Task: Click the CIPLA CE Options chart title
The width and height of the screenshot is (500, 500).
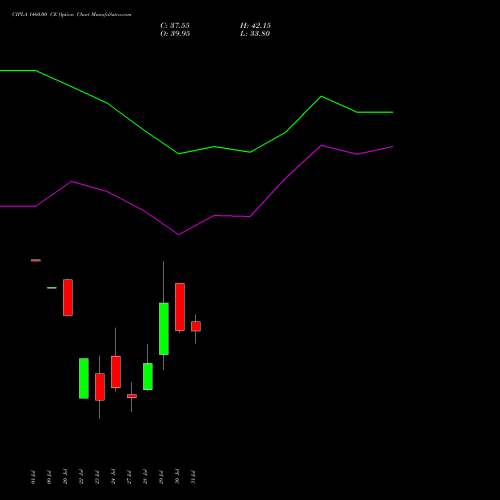Action: click(x=71, y=15)
